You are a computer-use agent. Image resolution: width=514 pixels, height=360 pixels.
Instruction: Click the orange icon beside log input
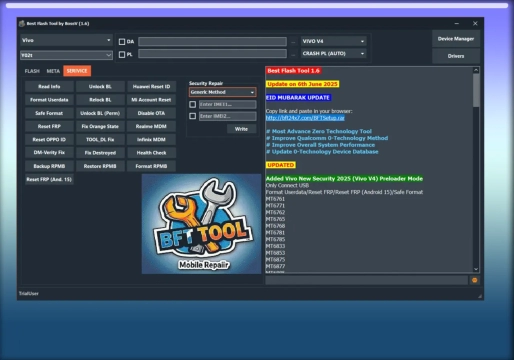[x=475, y=280]
